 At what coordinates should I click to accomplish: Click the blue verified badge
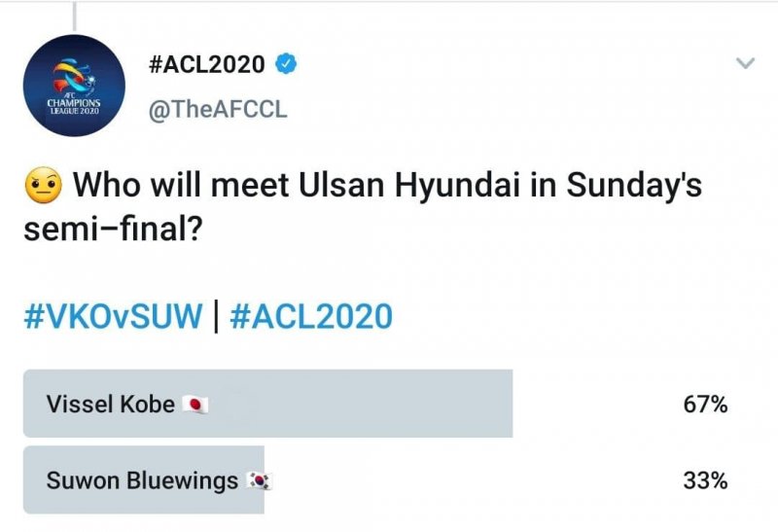tap(287, 65)
